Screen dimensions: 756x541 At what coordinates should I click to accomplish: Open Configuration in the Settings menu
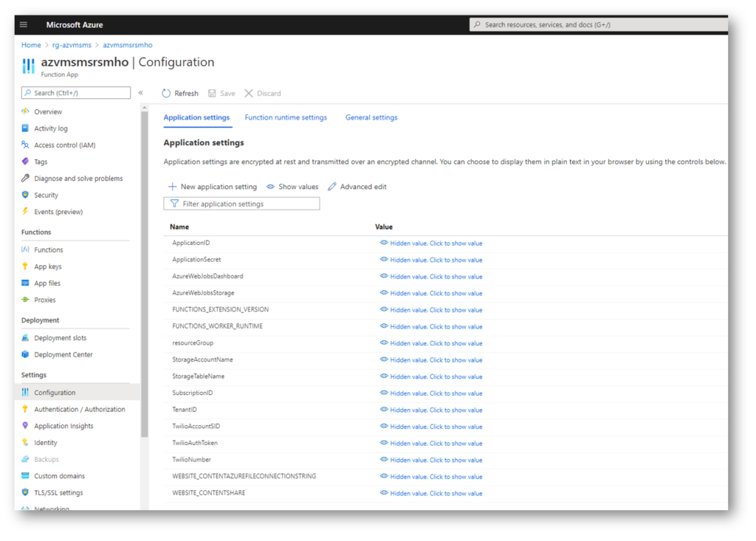[x=77, y=393]
